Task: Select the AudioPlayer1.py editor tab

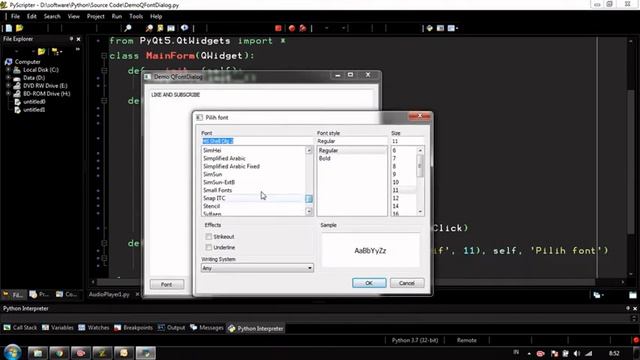Action: 109,294
